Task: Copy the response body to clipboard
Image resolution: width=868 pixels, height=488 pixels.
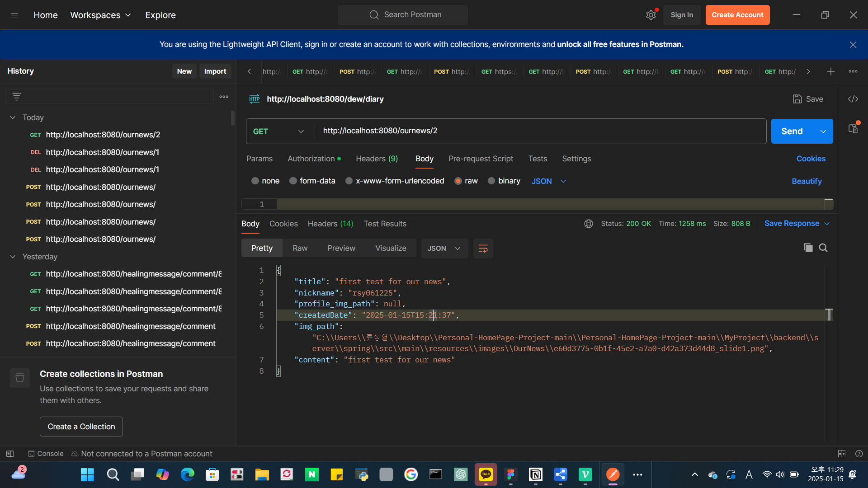Action: pos(808,248)
